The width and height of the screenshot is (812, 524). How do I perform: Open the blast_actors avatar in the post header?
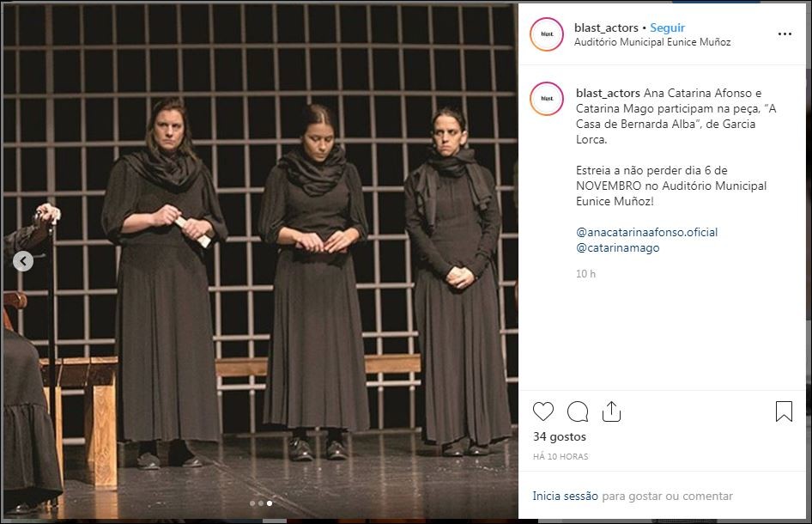pyautogui.click(x=547, y=34)
